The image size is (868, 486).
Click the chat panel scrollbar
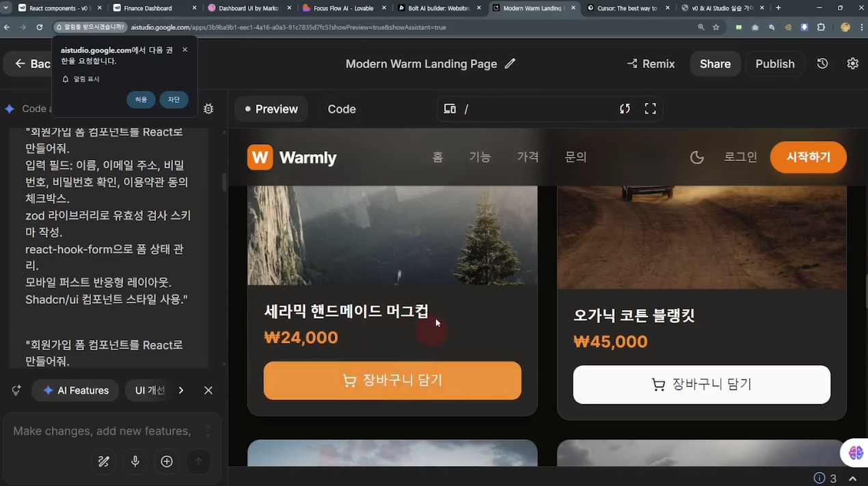click(x=224, y=183)
